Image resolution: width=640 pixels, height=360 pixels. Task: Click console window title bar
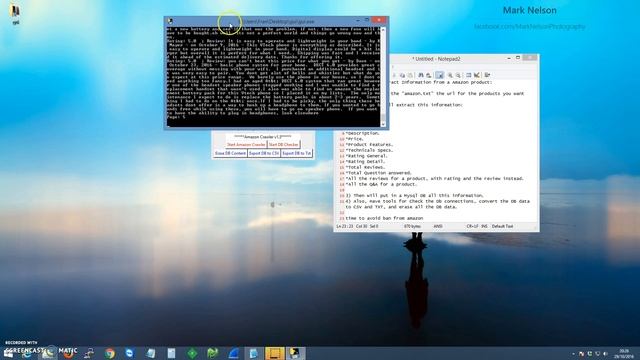pyautogui.click(x=276, y=21)
